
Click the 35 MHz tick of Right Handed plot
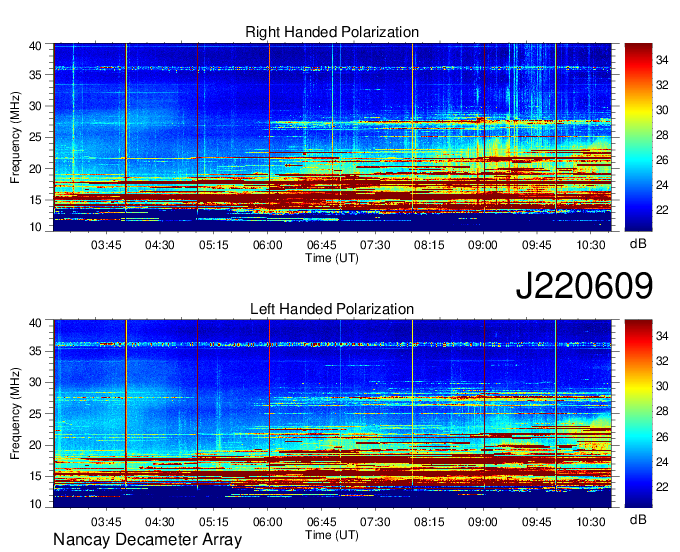click(35, 75)
